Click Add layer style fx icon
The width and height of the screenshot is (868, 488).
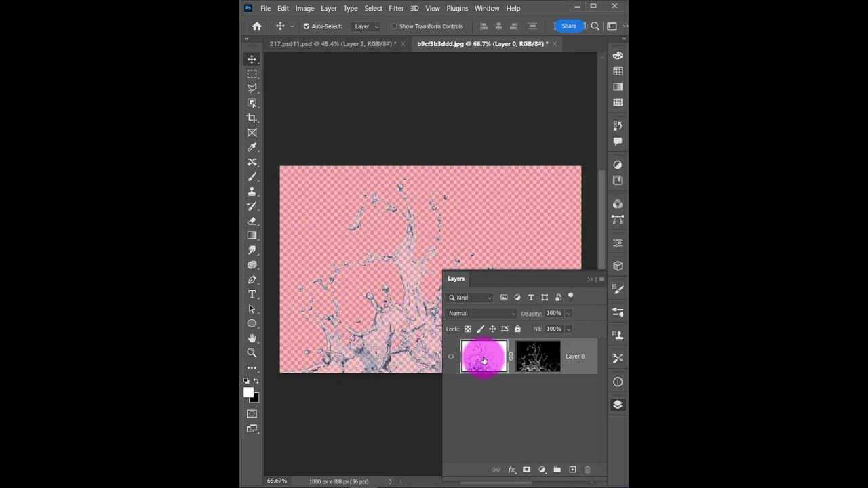pos(512,470)
